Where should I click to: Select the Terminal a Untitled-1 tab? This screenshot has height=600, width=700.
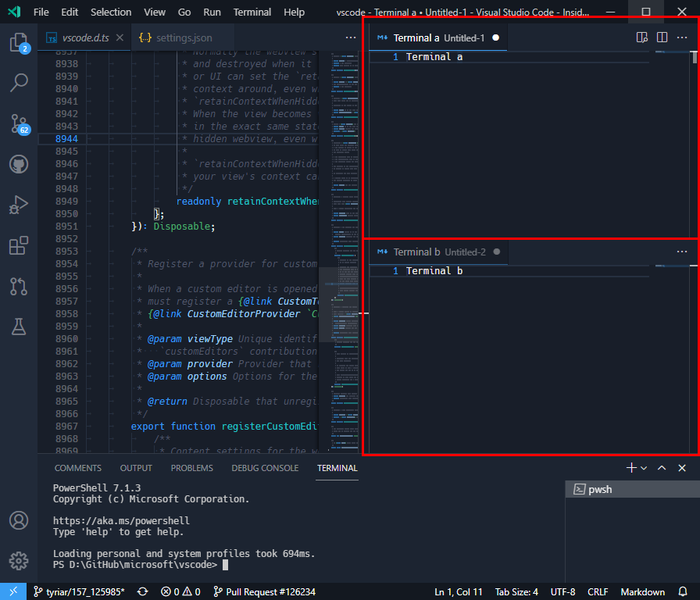[438, 38]
